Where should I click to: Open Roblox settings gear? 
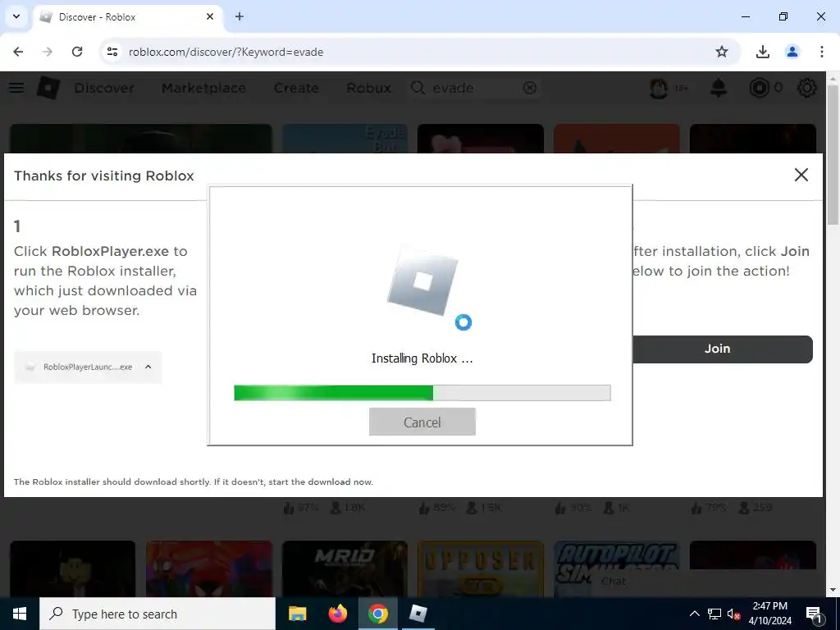(x=807, y=88)
